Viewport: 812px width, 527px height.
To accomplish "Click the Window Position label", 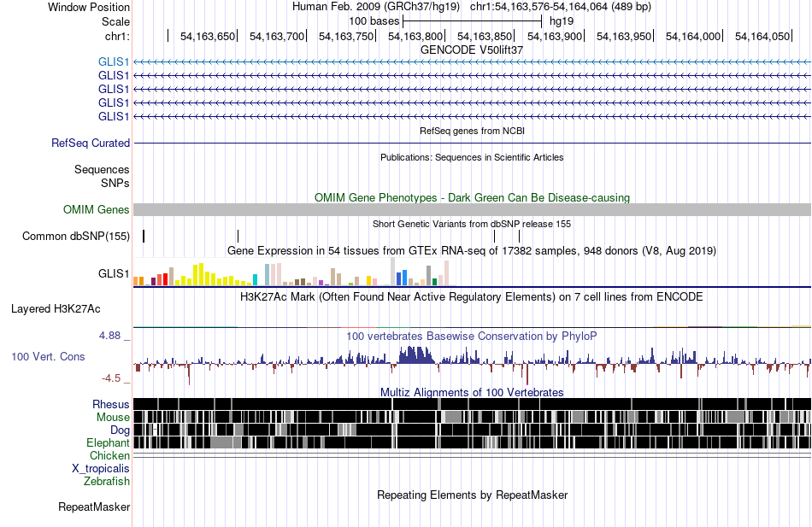I will (x=89, y=7).
